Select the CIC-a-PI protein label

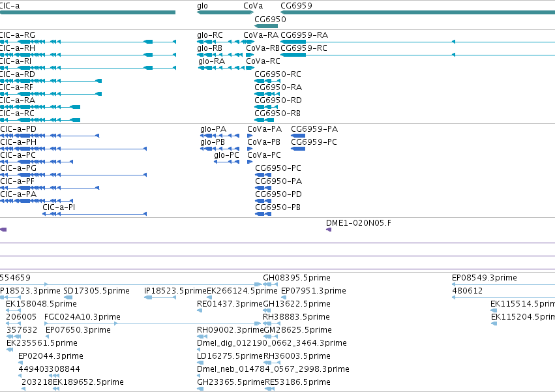click(x=59, y=207)
